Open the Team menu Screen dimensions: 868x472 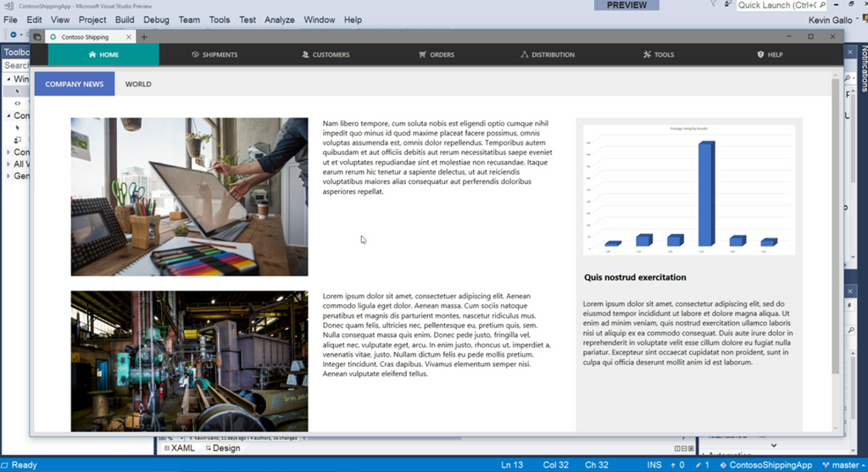pos(189,20)
